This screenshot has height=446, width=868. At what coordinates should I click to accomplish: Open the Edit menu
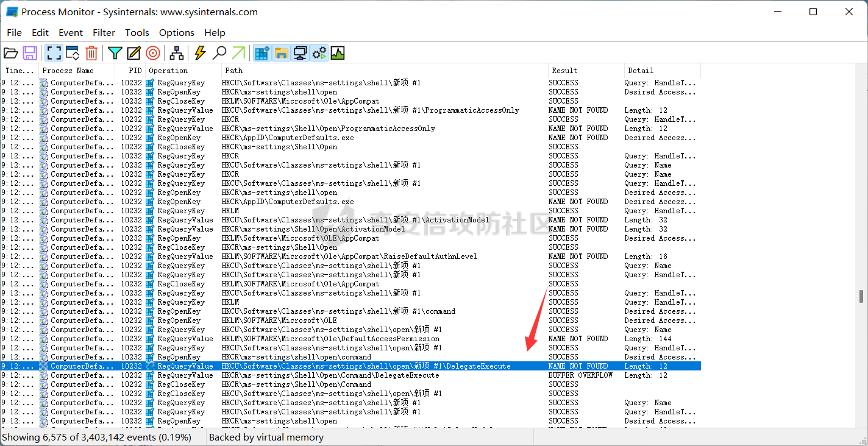tap(40, 32)
